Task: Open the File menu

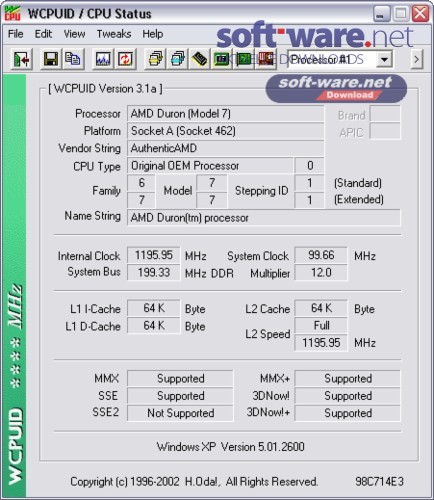Action: [x=15, y=34]
